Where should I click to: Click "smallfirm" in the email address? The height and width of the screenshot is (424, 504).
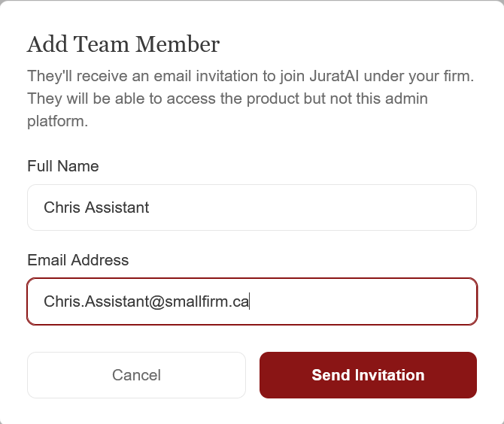tap(196, 301)
